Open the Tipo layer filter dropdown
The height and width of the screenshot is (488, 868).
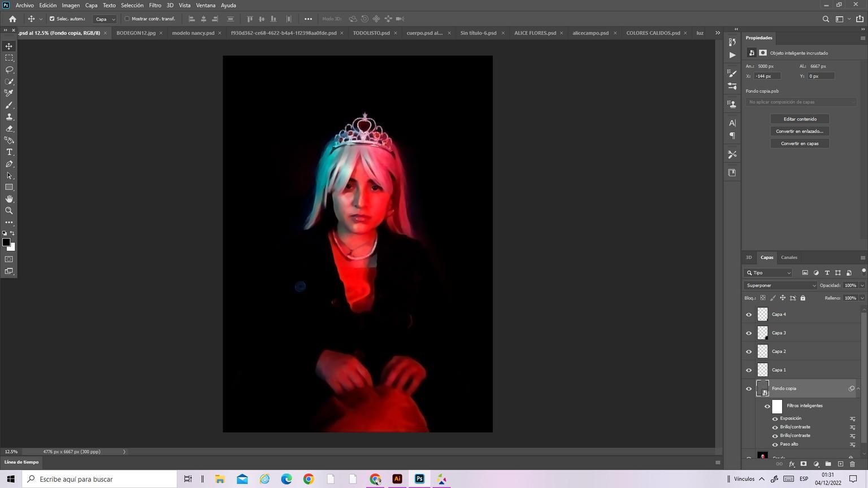pyautogui.click(x=768, y=273)
